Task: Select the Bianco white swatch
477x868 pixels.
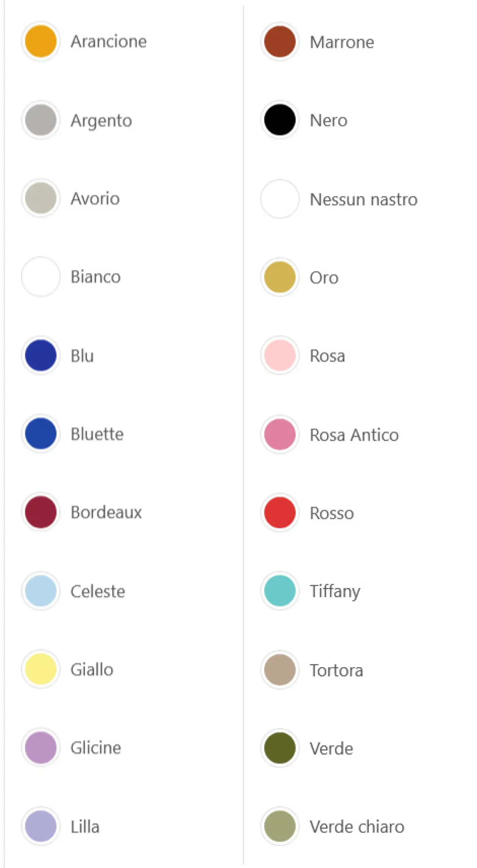Action: (41, 276)
